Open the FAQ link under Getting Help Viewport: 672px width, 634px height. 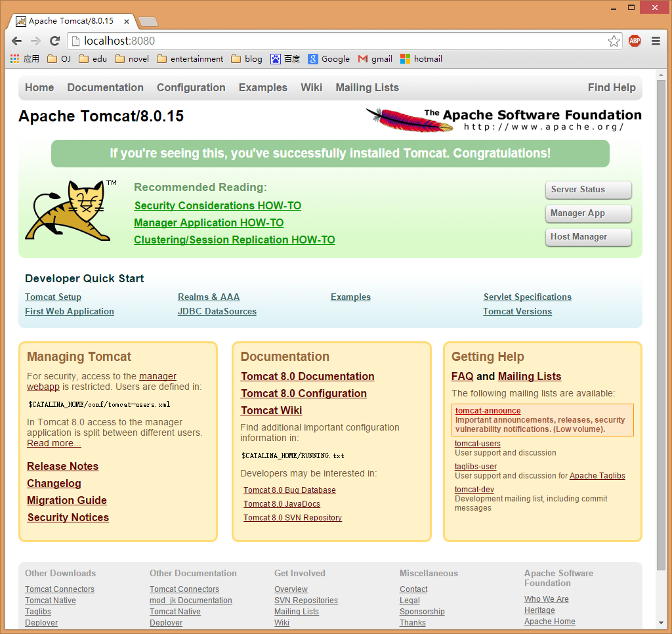(x=463, y=376)
